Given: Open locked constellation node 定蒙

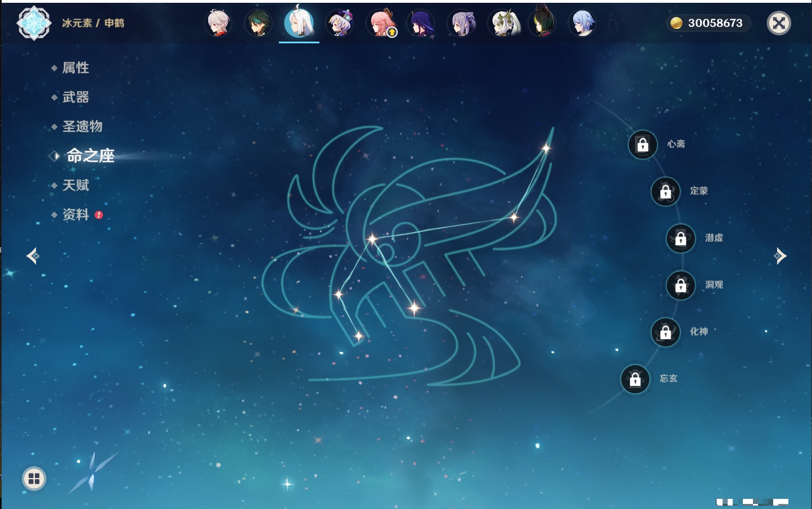Looking at the screenshot, I should pos(666,192).
